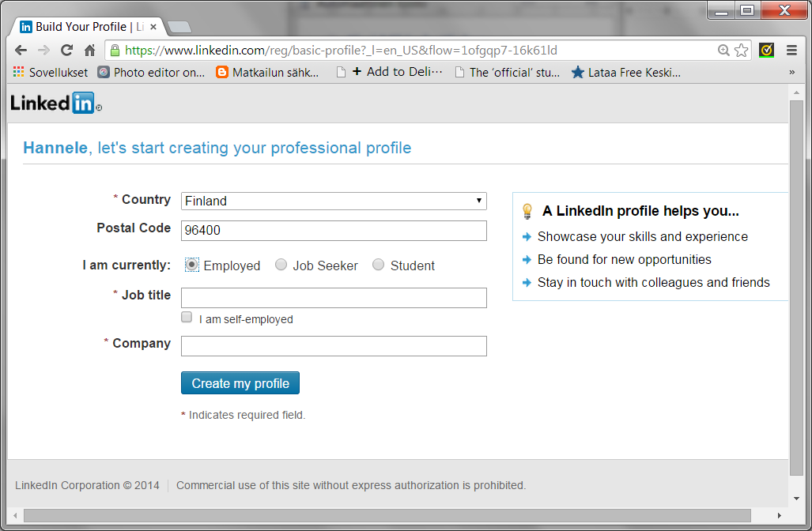Screen dimensions: 812x531
Task: Click the 'LinkedIn Corporation © 2014' footer text
Action: pyautogui.click(x=87, y=485)
